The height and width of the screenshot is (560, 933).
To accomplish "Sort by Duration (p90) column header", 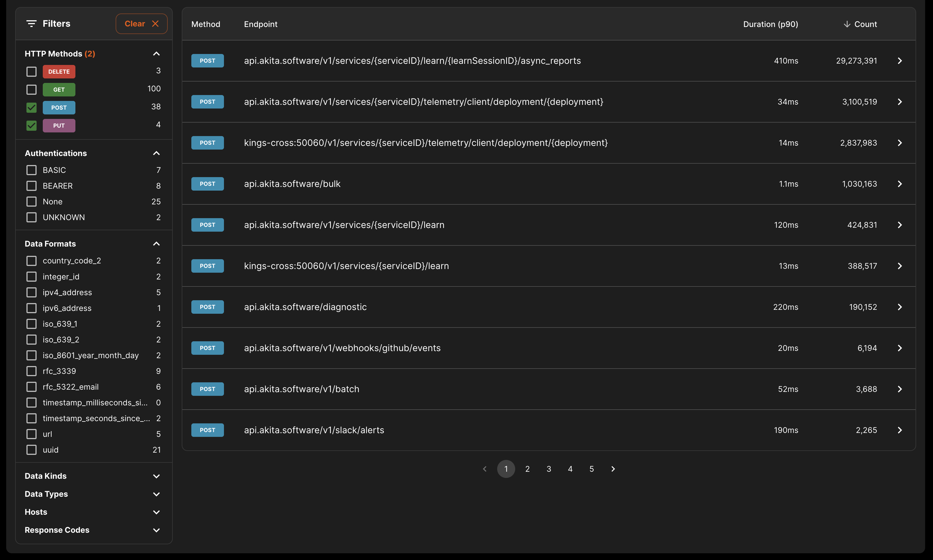I will pyautogui.click(x=770, y=24).
